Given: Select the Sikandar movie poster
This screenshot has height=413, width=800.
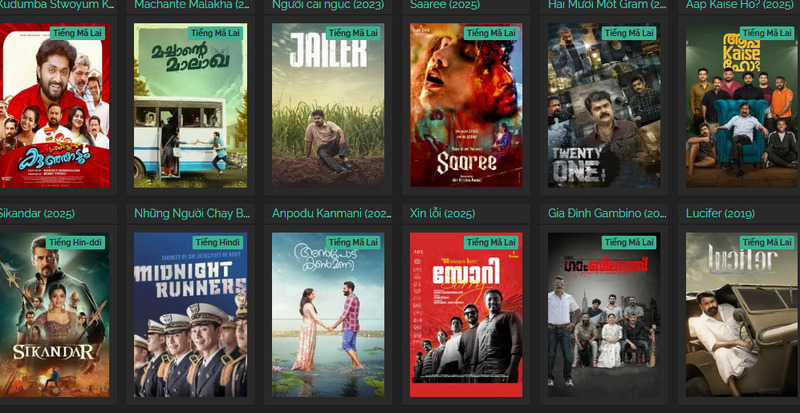Looking at the screenshot, I should pyautogui.click(x=54, y=315).
